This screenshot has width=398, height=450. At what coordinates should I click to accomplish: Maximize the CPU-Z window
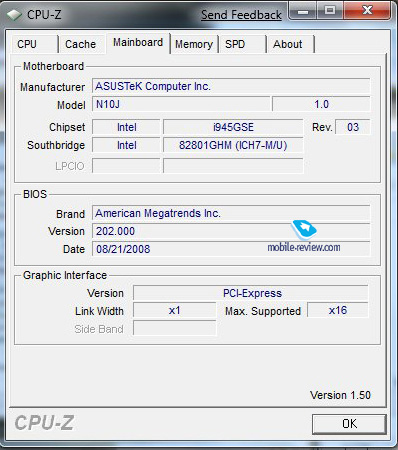click(330, 11)
